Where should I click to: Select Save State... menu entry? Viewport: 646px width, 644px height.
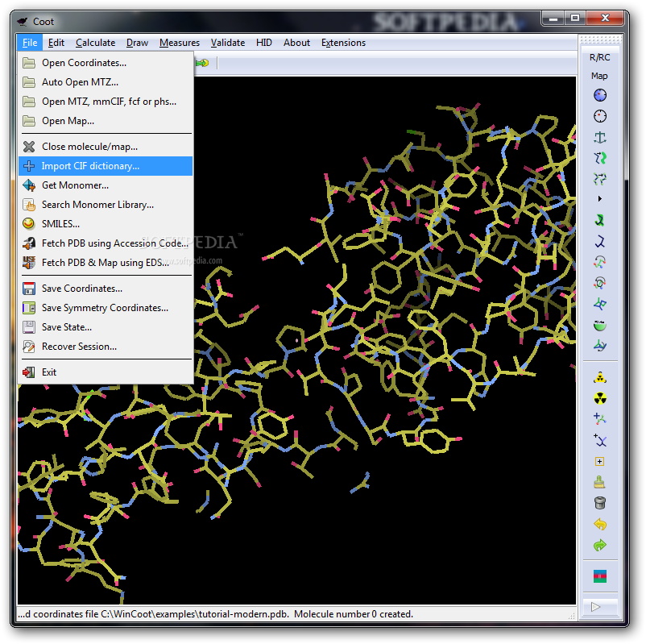click(x=106, y=327)
